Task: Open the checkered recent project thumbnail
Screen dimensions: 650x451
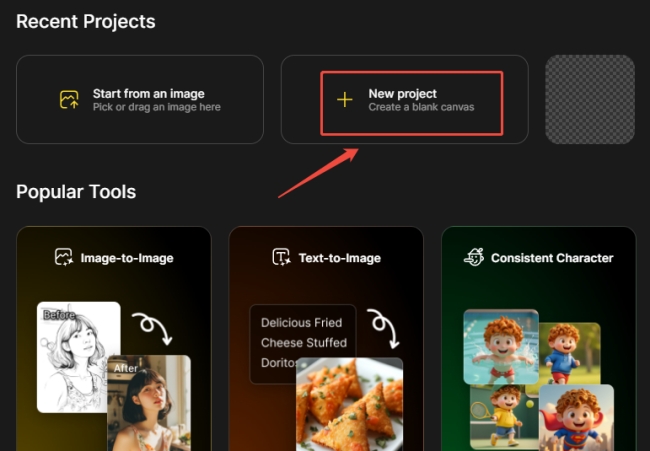Action: click(x=589, y=100)
